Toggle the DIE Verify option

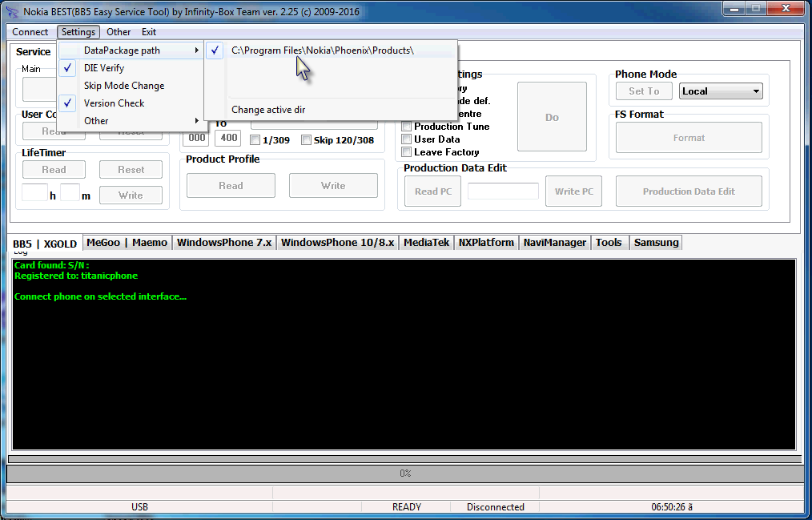[x=131, y=68]
